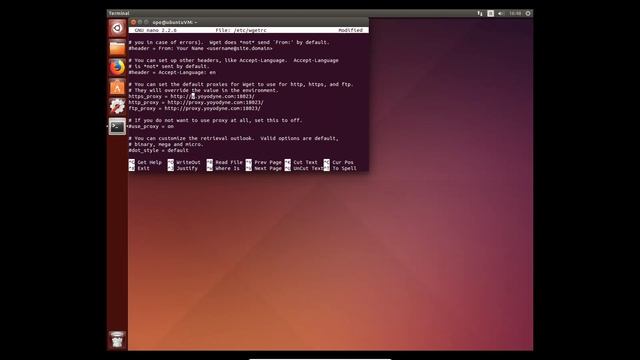Select the Terminal icon in the launcher
The height and width of the screenshot is (360, 640).
(x=117, y=127)
